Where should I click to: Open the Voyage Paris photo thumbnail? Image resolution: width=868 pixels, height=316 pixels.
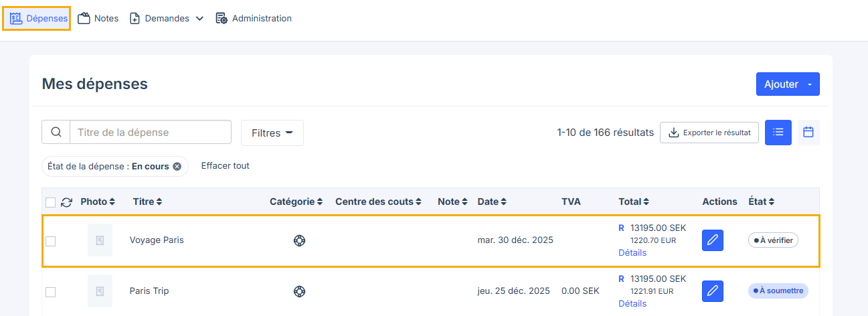100,240
